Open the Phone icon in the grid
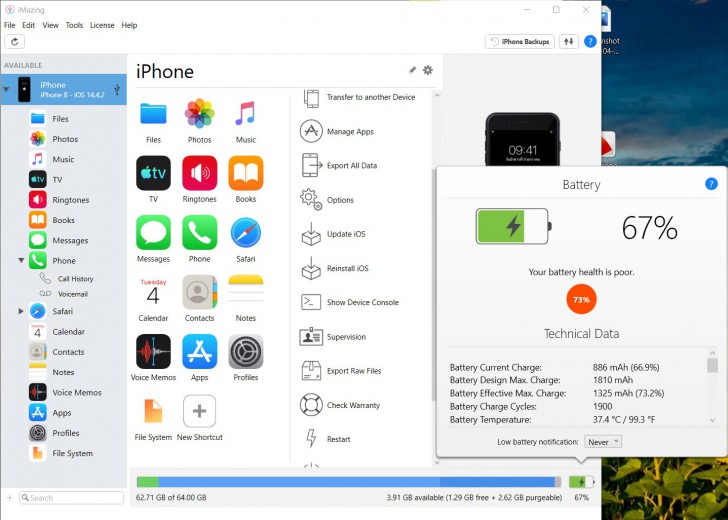Image resolution: width=728 pixels, height=520 pixels. (200, 232)
